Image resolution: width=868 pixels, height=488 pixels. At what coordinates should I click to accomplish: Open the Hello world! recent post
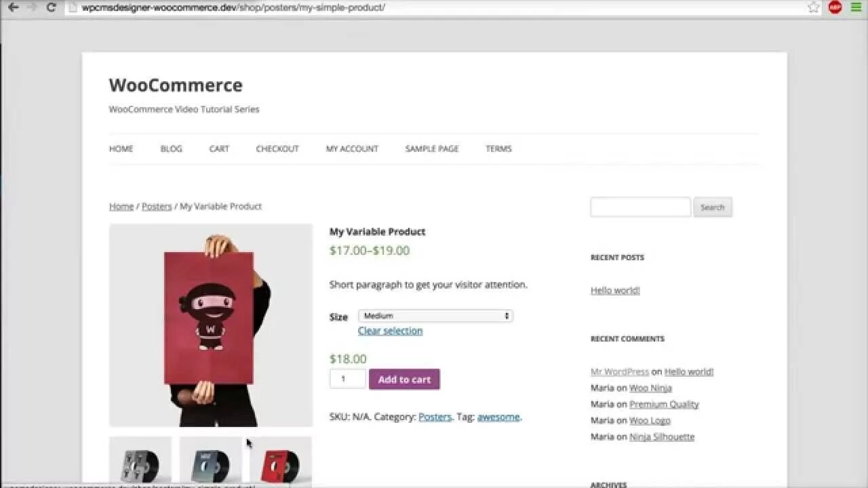click(x=615, y=290)
